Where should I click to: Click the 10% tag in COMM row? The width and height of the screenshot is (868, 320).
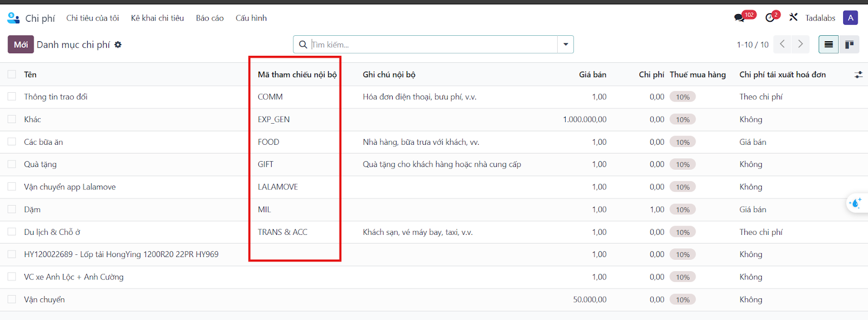pos(682,97)
